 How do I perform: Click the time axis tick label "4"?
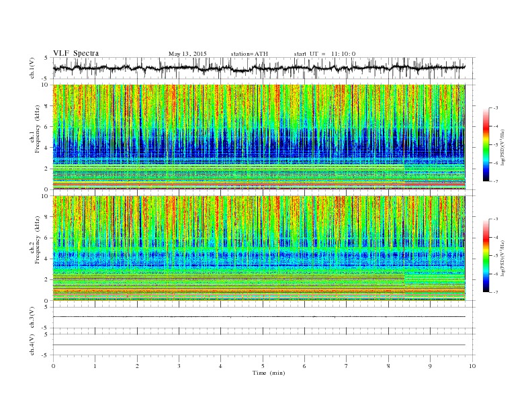pos(221,366)
